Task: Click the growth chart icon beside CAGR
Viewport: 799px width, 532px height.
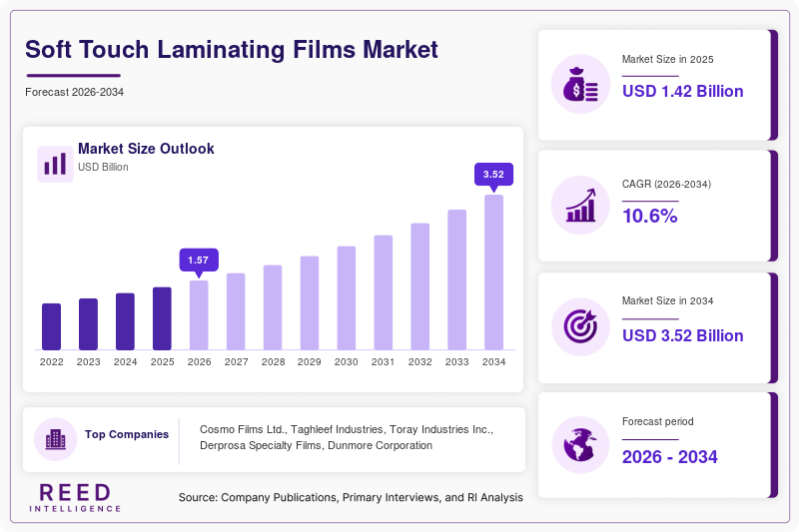Action: (x=580, y=206)
